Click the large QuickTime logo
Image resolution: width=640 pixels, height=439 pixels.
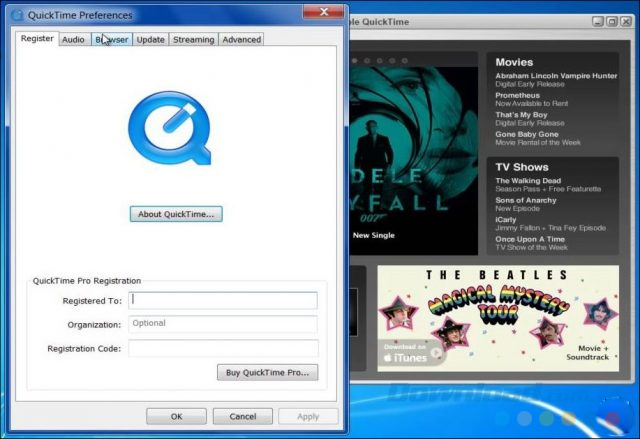coord(170,128)
